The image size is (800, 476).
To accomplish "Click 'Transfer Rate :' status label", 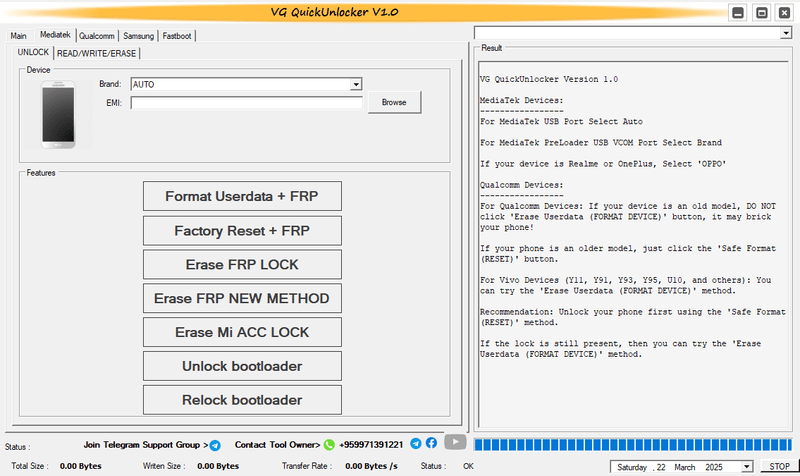I will point(307,466).
